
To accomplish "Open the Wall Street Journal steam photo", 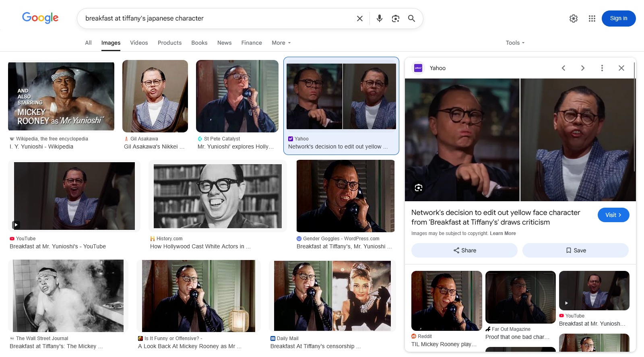I will pyautogui.click(x=68, y=296).
